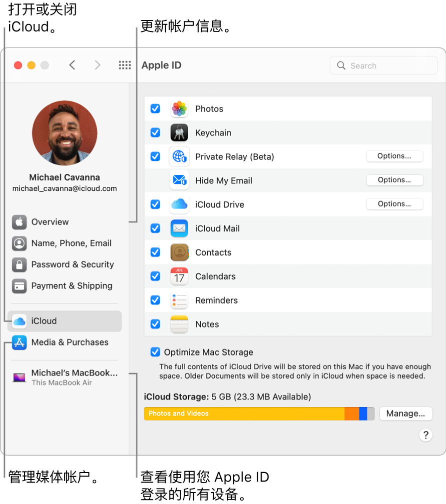Click the Keychain icon
Viewport: 446px width, 504px height.
[179, 132]
